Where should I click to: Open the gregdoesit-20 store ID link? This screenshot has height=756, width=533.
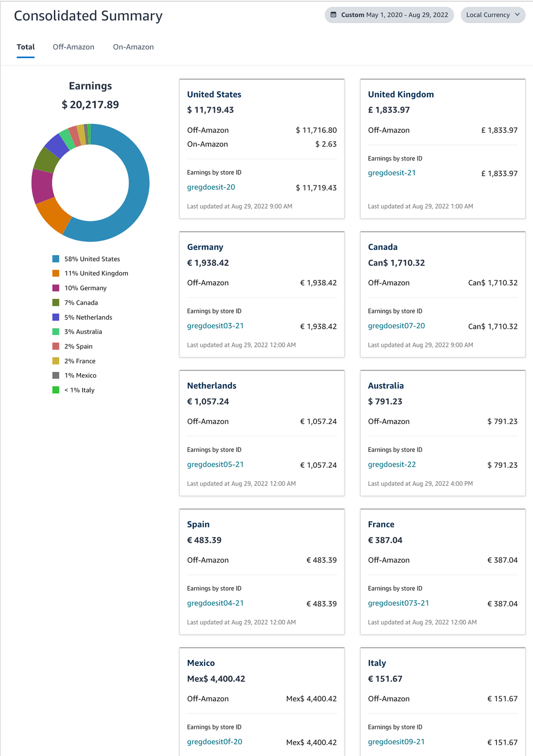211,187
